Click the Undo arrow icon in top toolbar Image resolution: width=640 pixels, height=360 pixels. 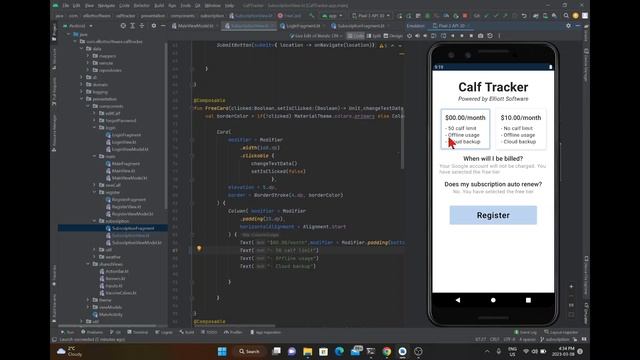524,16
